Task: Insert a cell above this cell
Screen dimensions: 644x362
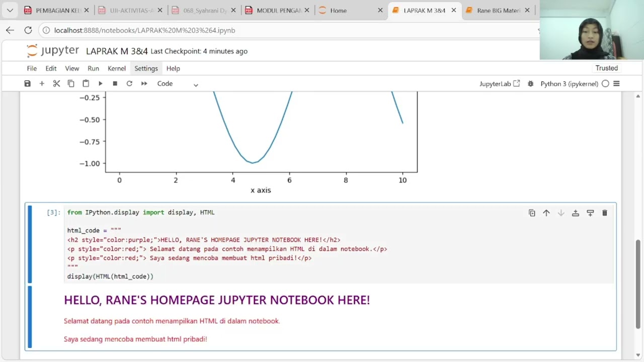Action: point(576,213)
